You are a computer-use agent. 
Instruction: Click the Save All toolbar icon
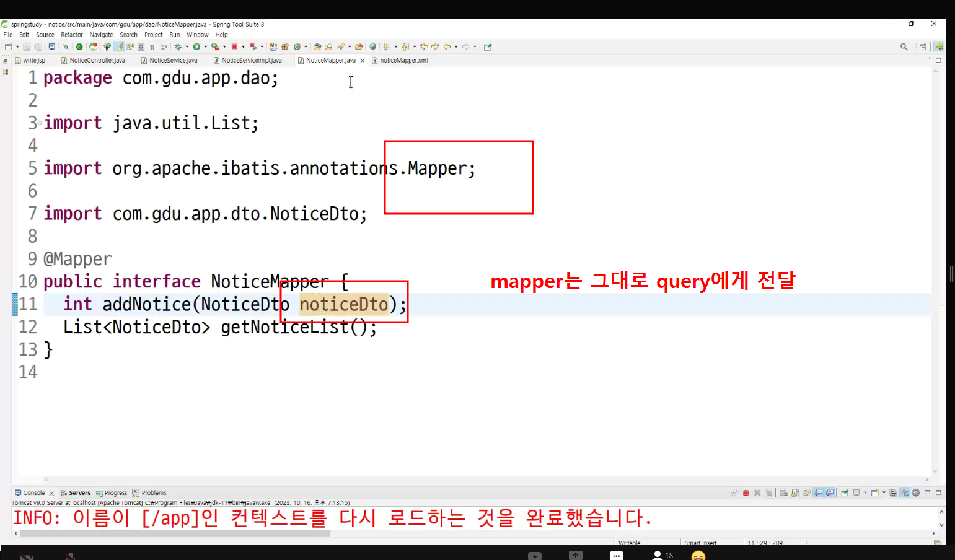click(38, 46)
